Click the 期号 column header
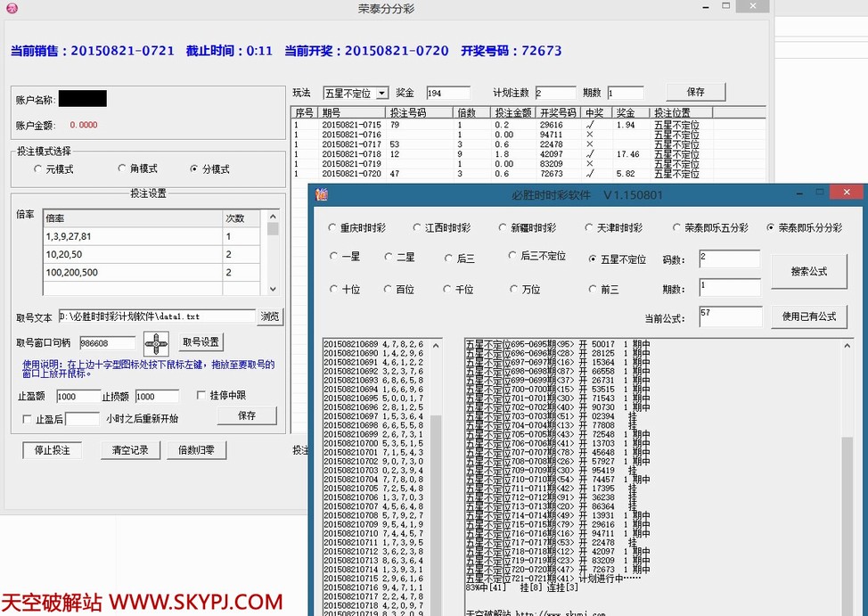This screenshot has width=868, height=616. (x=332, y=113)
